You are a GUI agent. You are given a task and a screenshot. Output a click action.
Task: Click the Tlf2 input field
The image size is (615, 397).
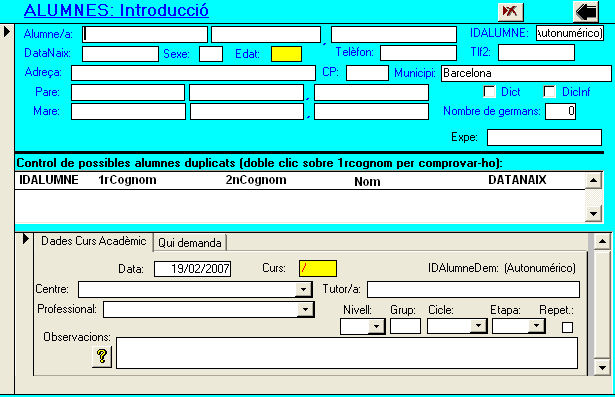click(x=536, y=53)
